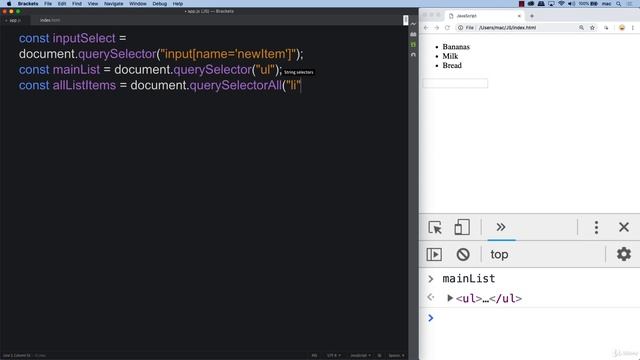Screen dimensions: 640x360
Task: Click the Chrome address bar URL
Action: coord(507,28)
